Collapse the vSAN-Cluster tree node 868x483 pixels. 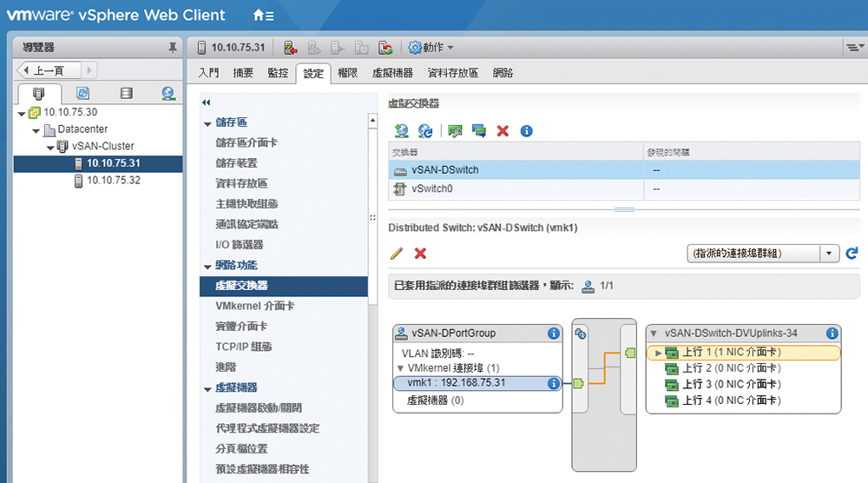(x=50, y=148)
